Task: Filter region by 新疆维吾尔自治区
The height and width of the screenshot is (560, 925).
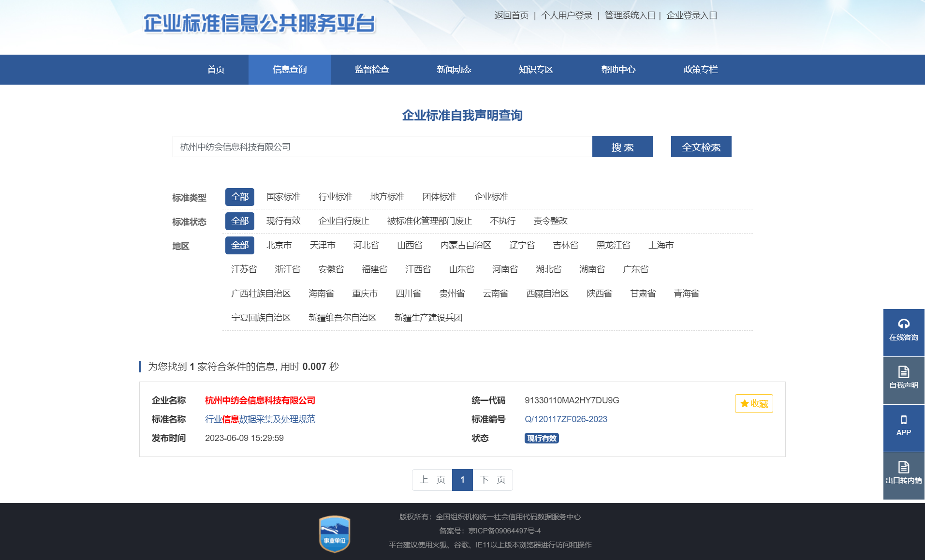Action: tap(342, 318)
